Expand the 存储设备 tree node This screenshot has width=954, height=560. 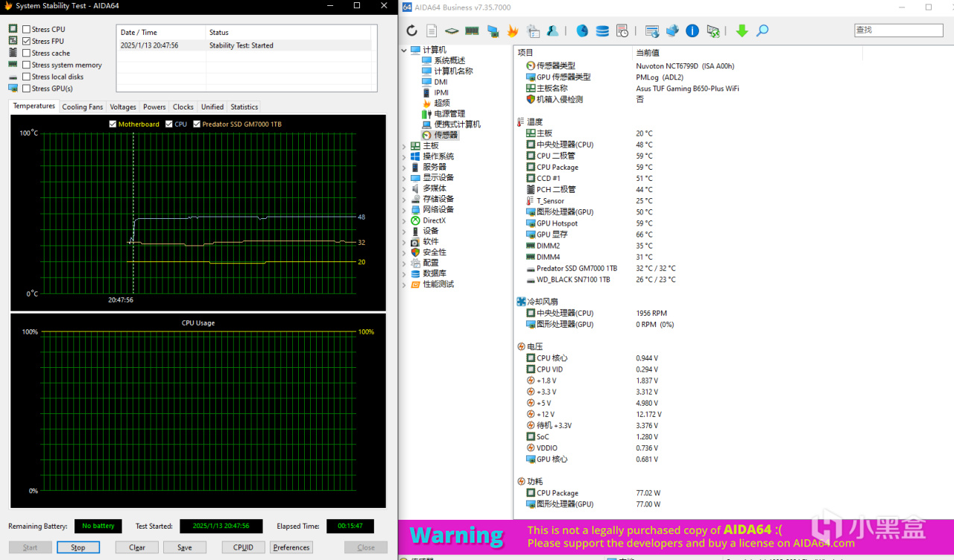(x=405, y=199)
